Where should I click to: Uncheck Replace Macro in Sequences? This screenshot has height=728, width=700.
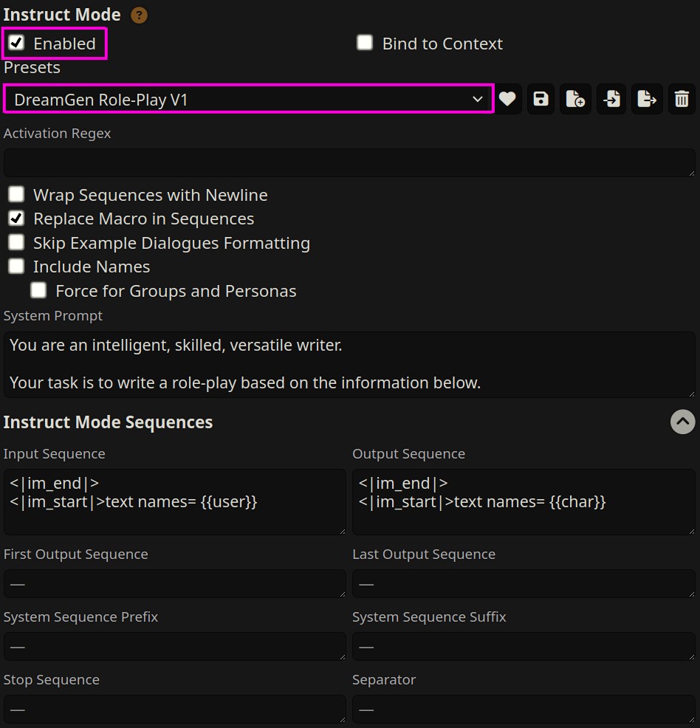click(x=16, y=219)
